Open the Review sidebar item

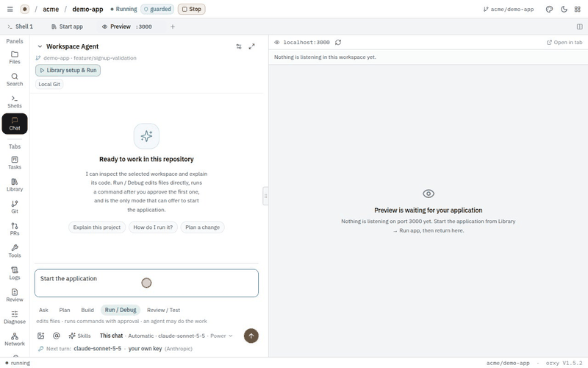point(15,296)
